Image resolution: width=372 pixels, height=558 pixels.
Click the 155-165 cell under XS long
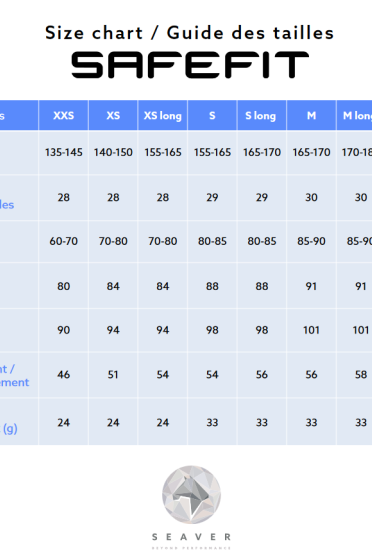tap(163, 152)
